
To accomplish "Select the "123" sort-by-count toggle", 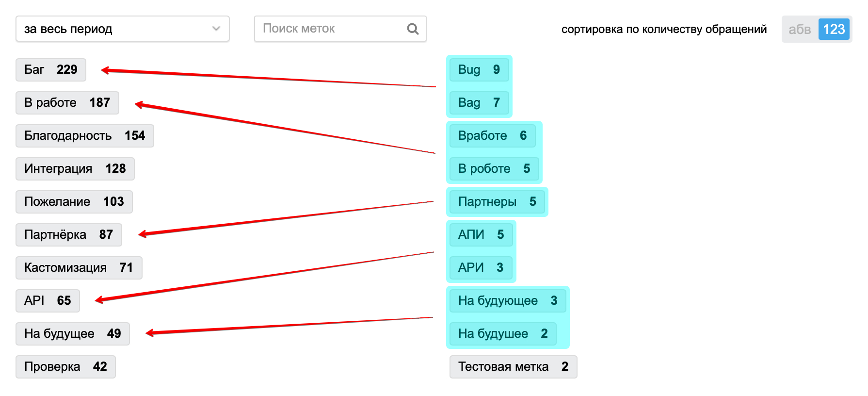I will (x=834, y=30).
